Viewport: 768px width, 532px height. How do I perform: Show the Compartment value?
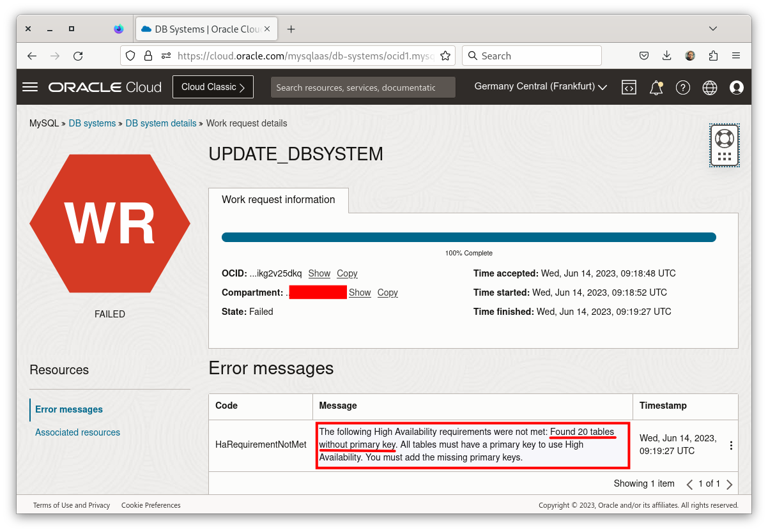(360, 293)
